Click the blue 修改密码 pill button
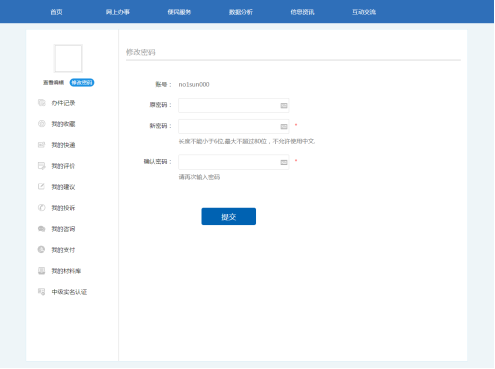495x369 pixels. (x=82, y=82)
